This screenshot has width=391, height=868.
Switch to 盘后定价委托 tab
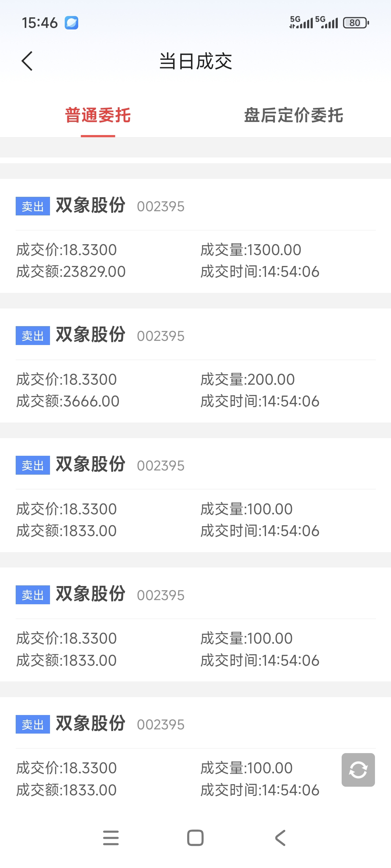(294, 115)
